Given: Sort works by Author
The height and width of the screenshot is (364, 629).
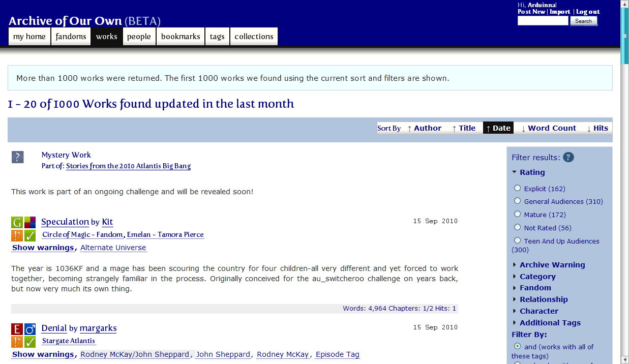Looking at the screenshot, I should click(x=425, y=128).
